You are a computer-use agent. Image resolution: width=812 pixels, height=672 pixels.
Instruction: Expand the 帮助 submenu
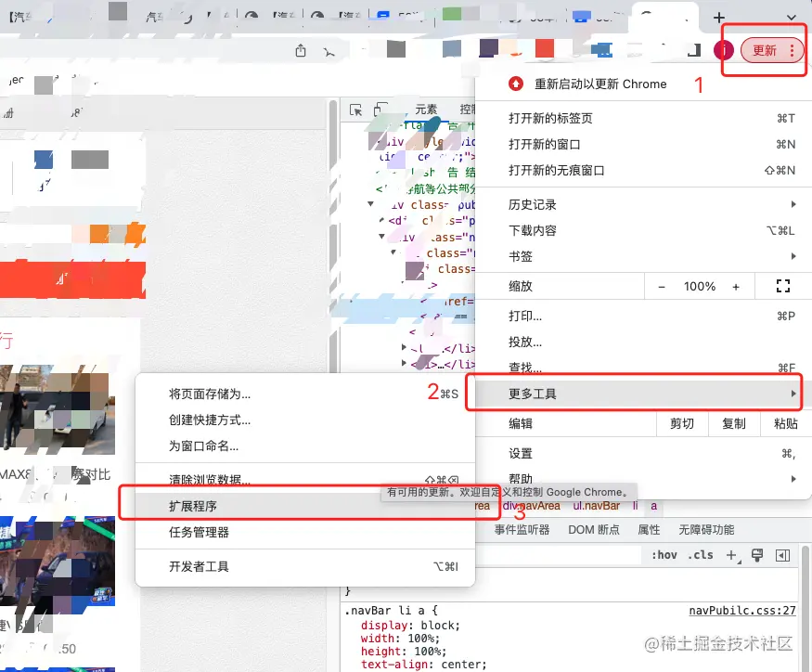point(643,478)
